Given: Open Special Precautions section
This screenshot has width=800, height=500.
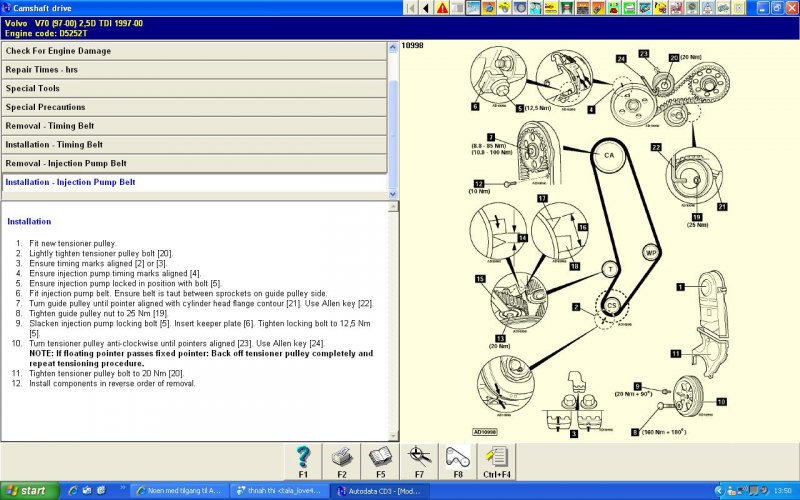Looking at the screenshot, I should 193,107.
